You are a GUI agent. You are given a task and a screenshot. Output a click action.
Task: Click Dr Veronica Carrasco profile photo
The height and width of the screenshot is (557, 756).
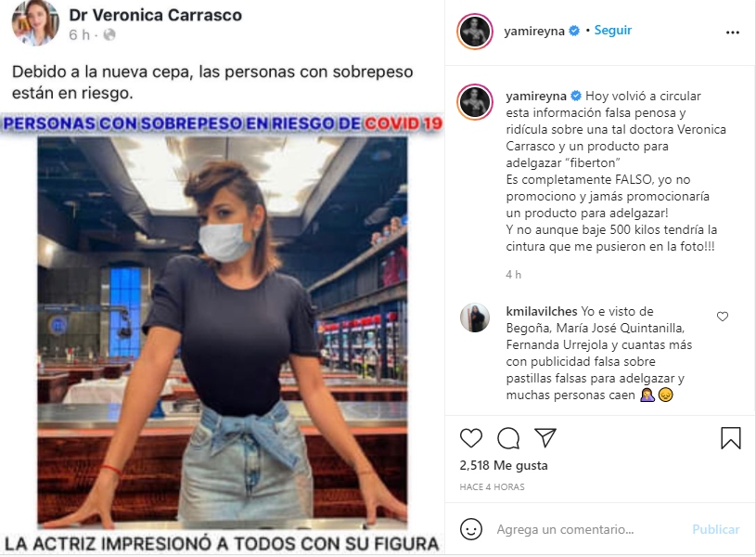pyautogui.click(x=35, y=22)
